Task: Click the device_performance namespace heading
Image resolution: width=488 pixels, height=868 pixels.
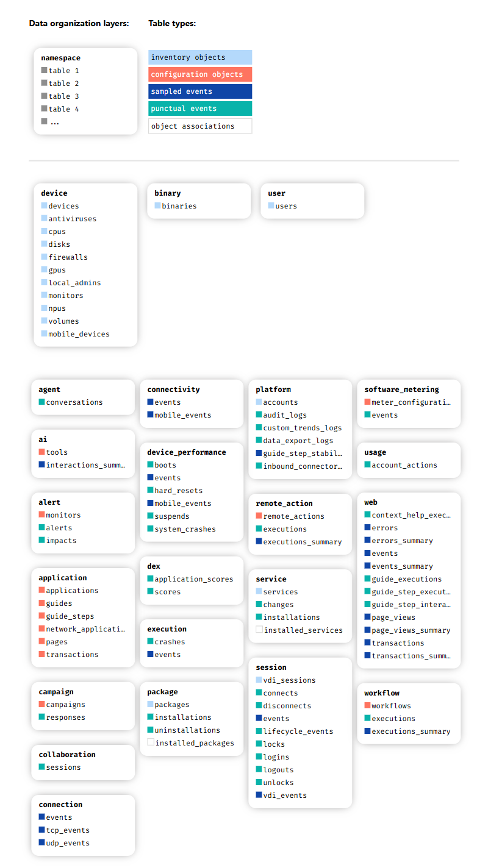Action: tap(187, 452)
